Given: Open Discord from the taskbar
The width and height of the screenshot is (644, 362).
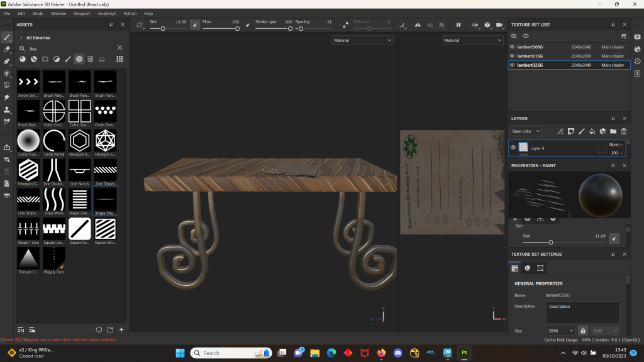Looking at the screenshot, I should pos(397,353).
